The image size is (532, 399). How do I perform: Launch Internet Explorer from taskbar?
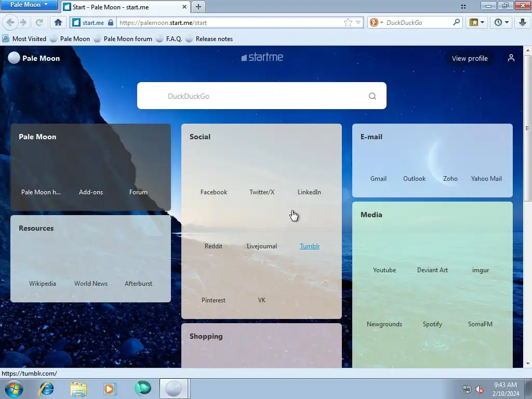tap(46, 389)
